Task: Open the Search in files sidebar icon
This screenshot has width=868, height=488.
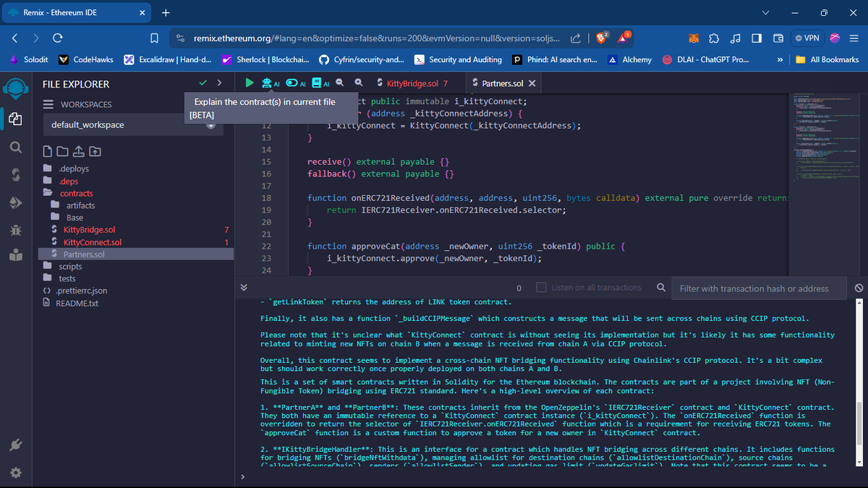Action: click(15, 147)
